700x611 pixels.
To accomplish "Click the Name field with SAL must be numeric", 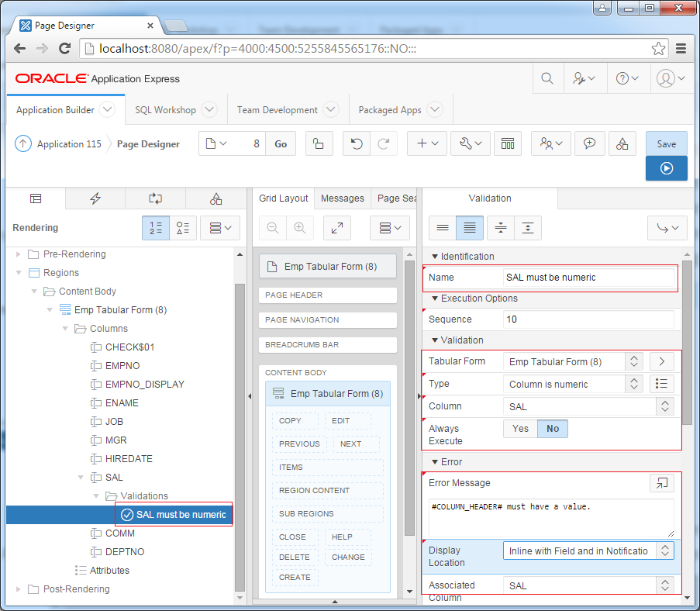I will tap(588, 278).
